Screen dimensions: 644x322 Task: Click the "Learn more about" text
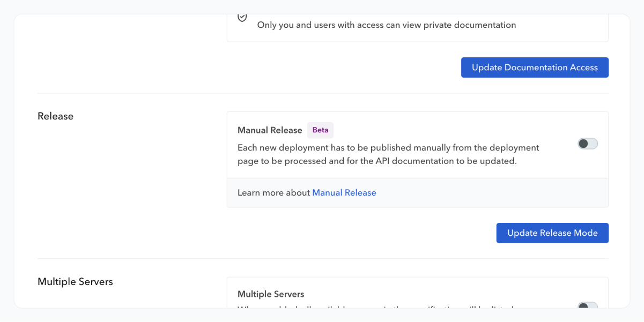(x=274, y=193)
